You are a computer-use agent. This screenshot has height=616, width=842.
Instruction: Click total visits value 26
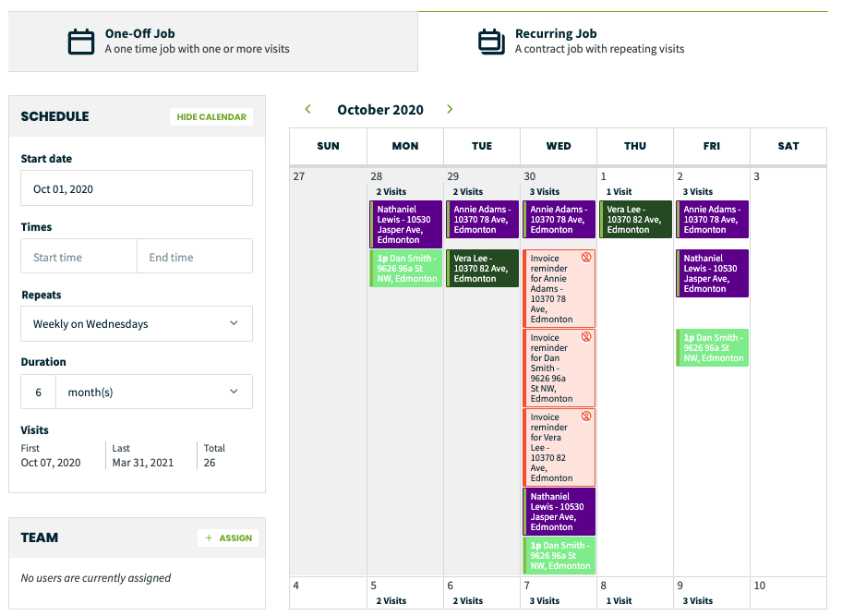210,463
